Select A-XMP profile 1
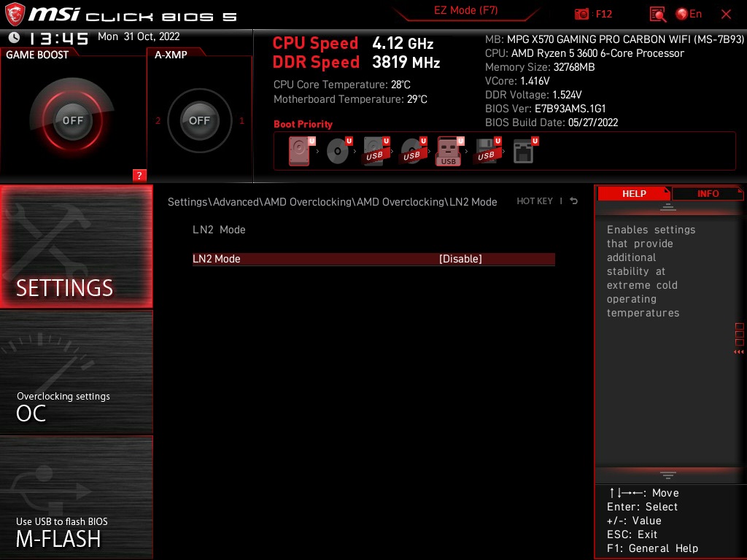The image size is (747, 560). click(241, 120)
